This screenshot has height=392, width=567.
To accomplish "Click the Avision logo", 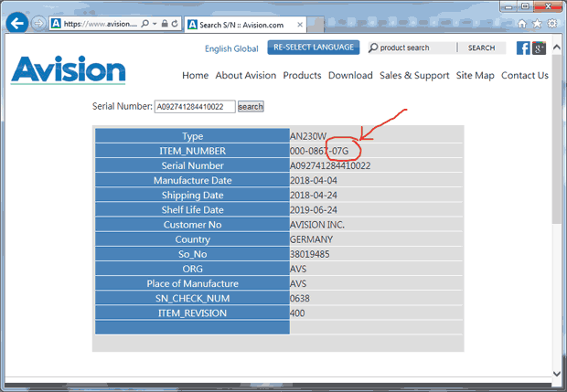I will [x=69, y=69].
